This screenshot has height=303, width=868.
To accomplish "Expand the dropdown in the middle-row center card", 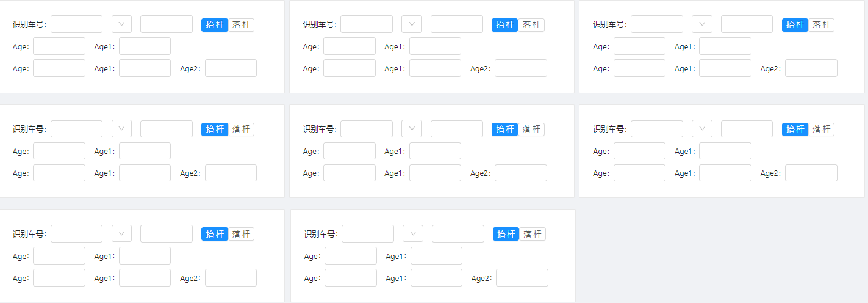I will point(412,129).
